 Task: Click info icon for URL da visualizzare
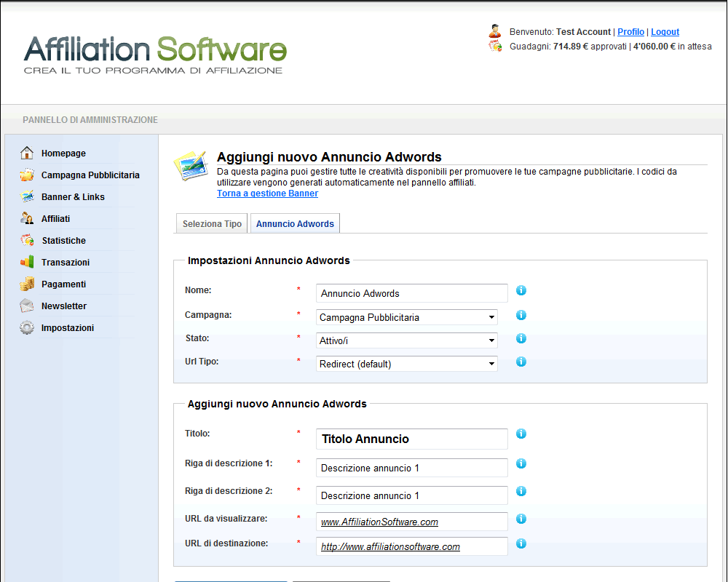pos(521,519)
